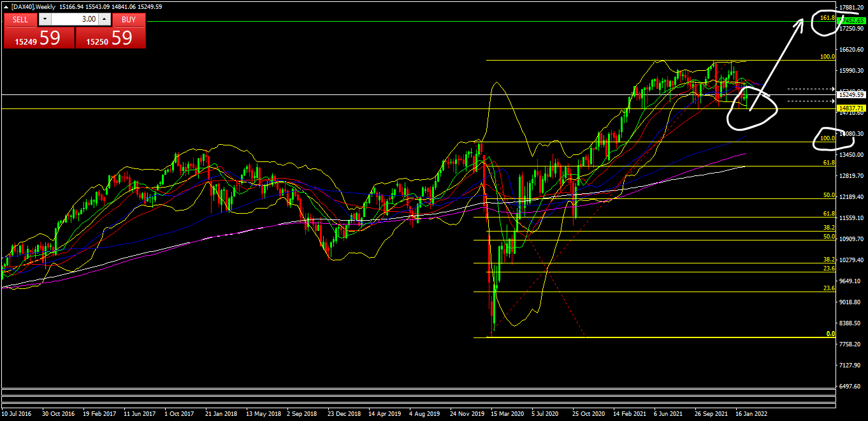Click the 16 Jan 2022 date label
The height and width of the screenshot is (421, 868).
click(752, 413)
